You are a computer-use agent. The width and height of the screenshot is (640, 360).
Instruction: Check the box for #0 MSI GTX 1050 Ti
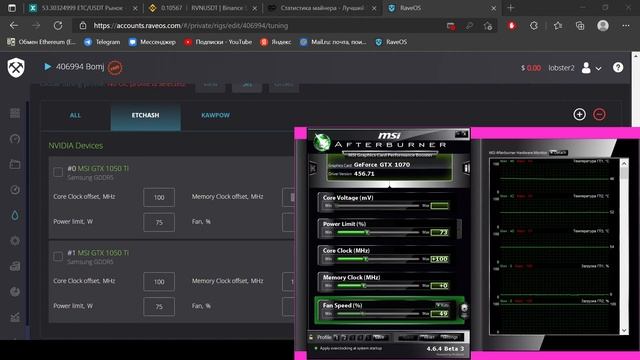58,172
